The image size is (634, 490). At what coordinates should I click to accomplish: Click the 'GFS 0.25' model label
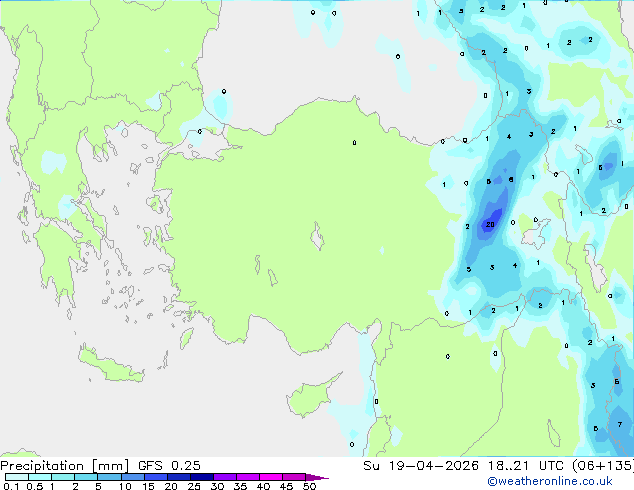tap(169, 466)
